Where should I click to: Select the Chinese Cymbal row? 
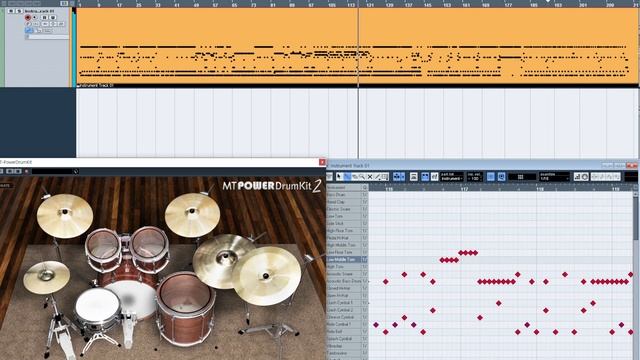(344, 317)
